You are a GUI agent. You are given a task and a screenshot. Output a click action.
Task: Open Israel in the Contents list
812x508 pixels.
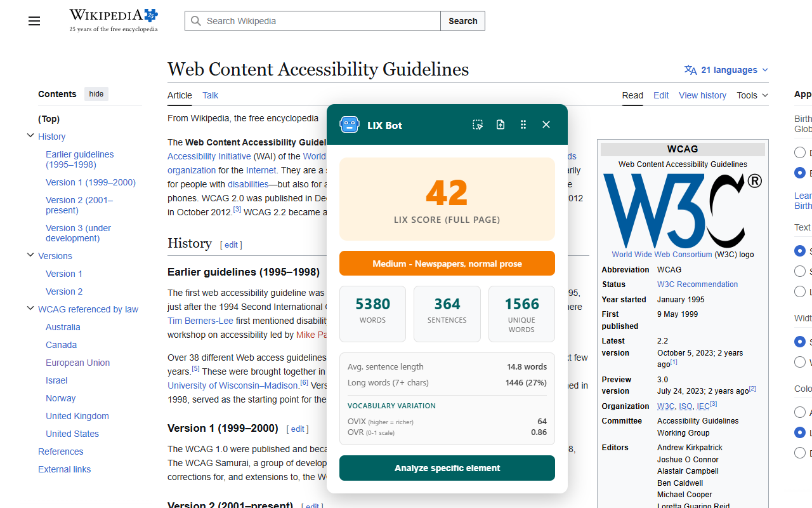(56, 380)
